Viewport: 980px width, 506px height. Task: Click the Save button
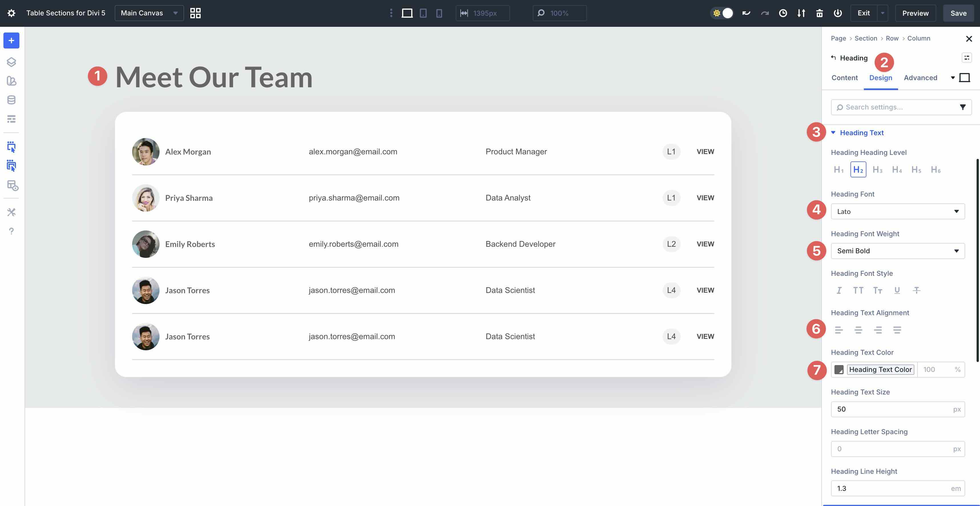958,13
